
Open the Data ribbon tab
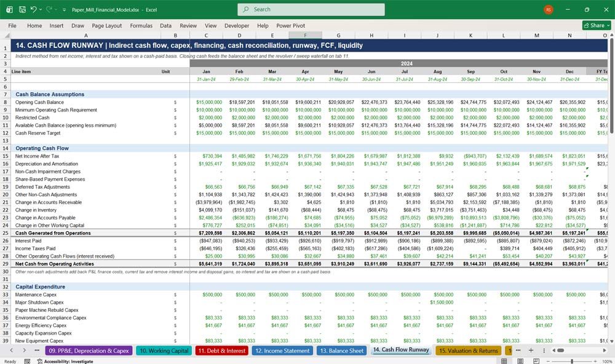(x=165, y=25)
